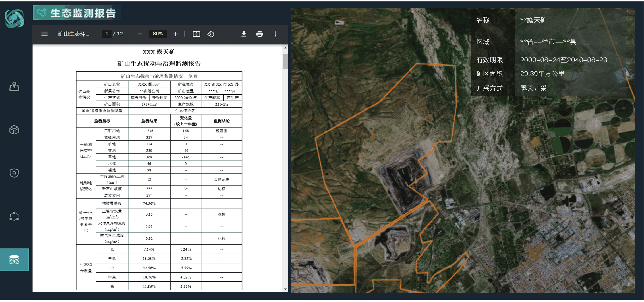Open the PDF more actions menu

point(276,34)
